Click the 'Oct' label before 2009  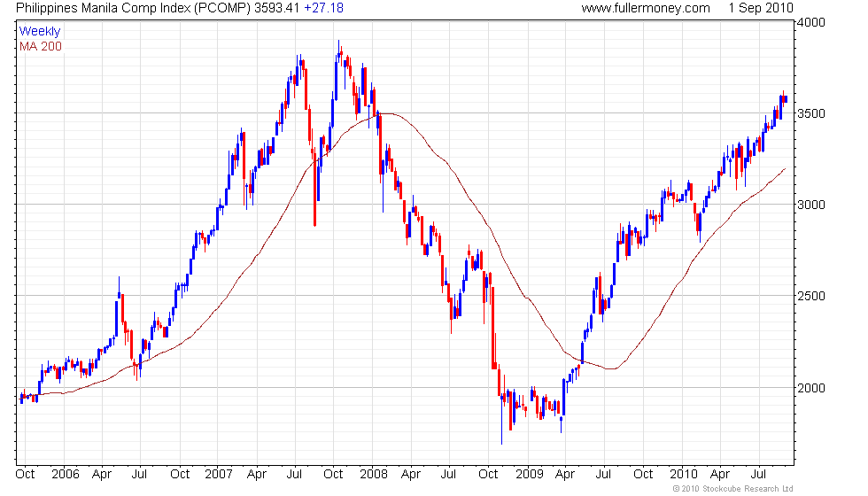pyautogui.click(x=488, y=475)
